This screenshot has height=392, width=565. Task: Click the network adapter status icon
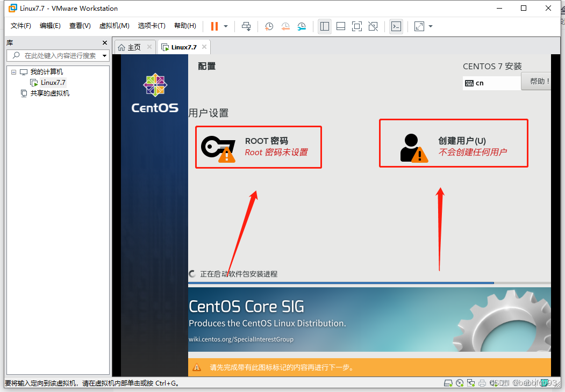470,383
